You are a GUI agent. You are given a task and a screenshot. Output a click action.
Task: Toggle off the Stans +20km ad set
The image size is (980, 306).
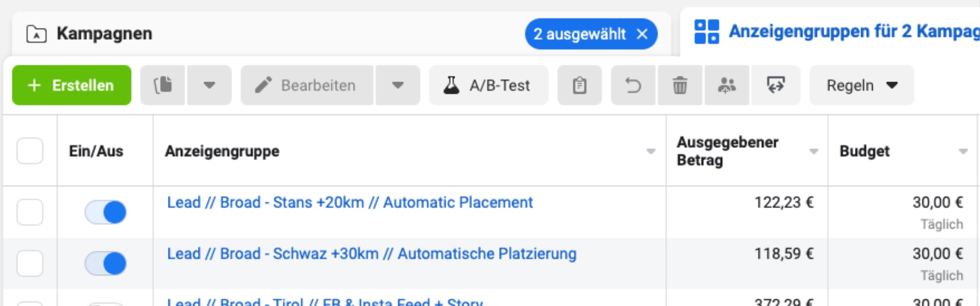pyautogui.click(x=106, y=212)
